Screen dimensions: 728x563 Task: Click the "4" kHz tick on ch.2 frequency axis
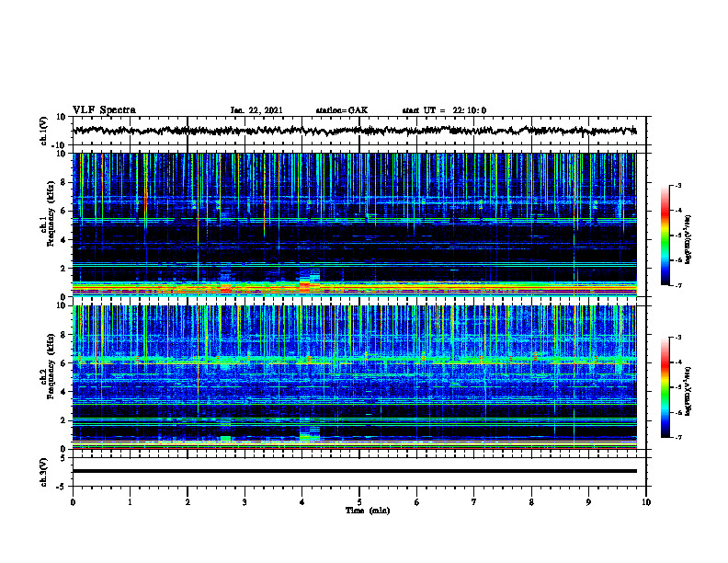[x=63, y=392]
